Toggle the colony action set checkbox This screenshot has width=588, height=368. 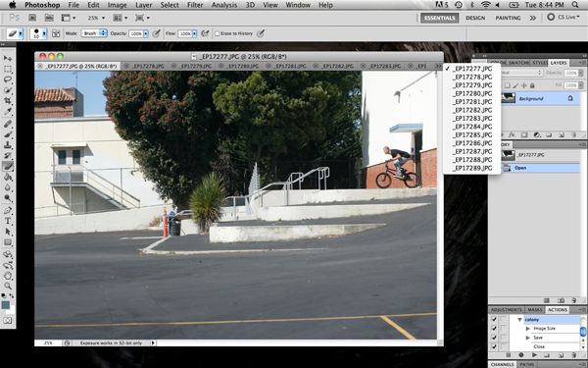point(494,319)
